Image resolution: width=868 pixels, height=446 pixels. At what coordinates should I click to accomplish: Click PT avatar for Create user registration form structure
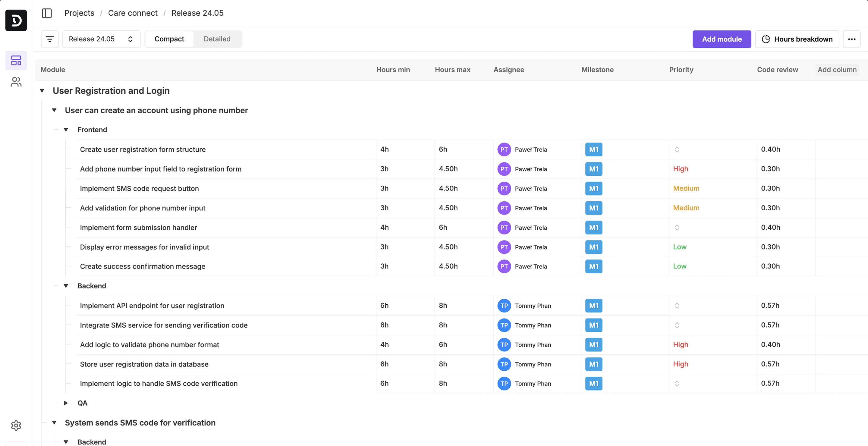(x=504, y=149)
